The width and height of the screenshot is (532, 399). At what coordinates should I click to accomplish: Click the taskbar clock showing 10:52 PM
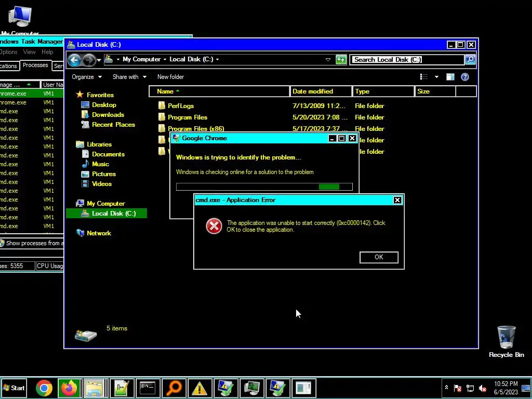point(506,388)
